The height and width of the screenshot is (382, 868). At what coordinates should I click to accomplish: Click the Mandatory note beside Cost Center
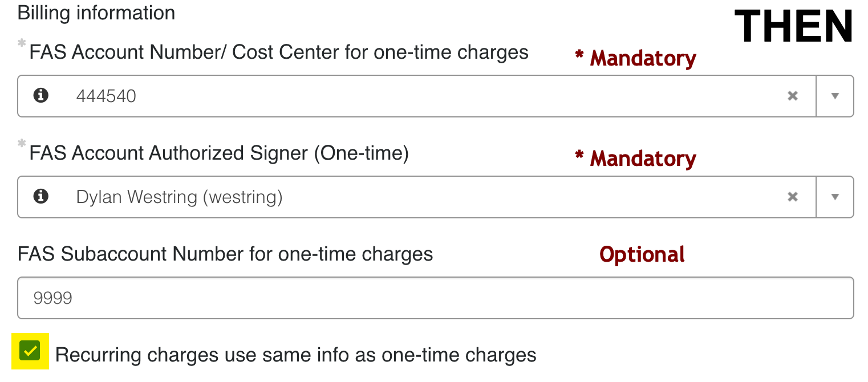[635, 58]
